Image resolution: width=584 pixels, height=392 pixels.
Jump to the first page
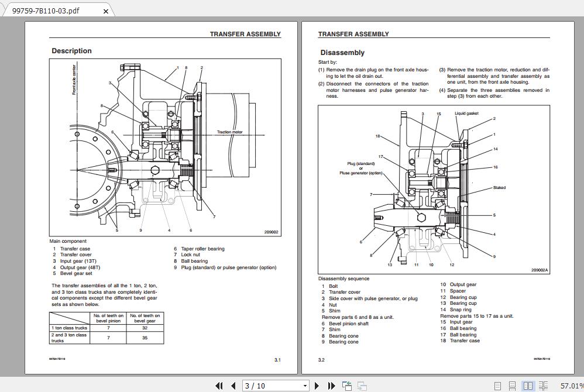220,385
